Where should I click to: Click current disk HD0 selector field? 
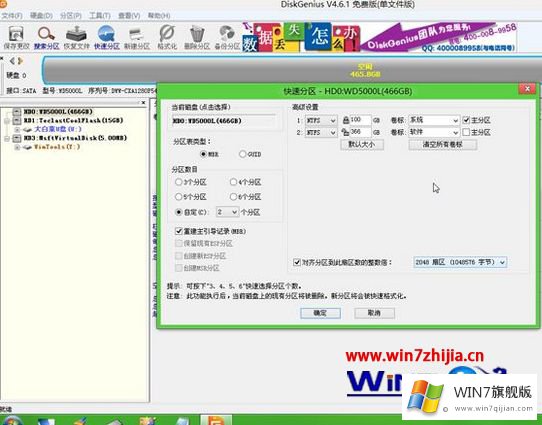(223, 121)
